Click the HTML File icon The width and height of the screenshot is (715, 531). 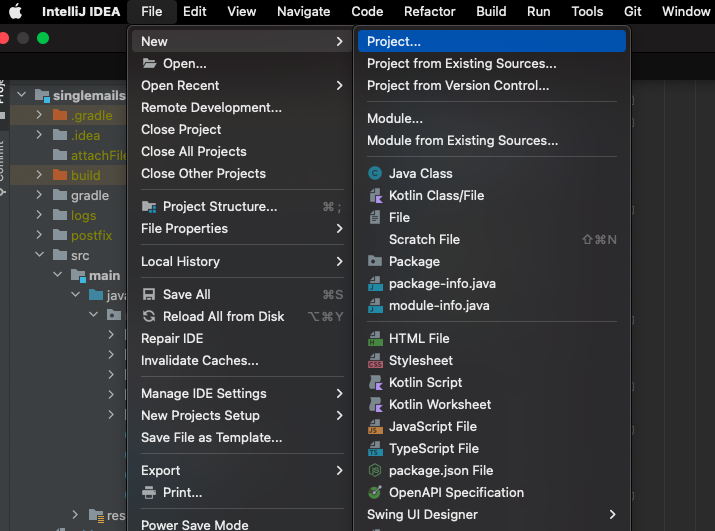click(375, 338)
